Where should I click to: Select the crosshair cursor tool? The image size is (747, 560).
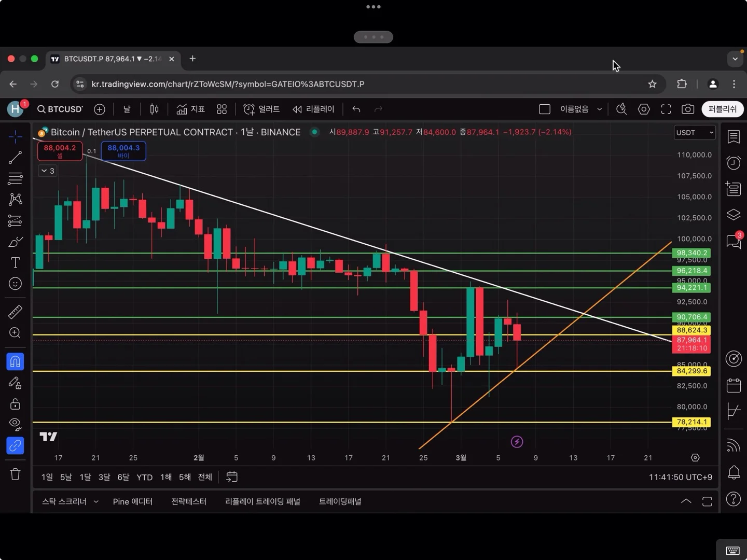pyautogui.click(x=15, y=137)
